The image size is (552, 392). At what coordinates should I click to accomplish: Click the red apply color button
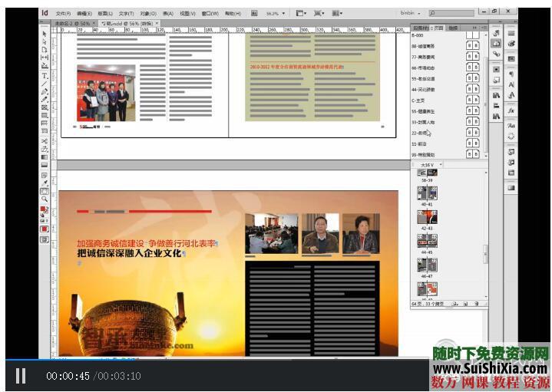tap(45, 229)
